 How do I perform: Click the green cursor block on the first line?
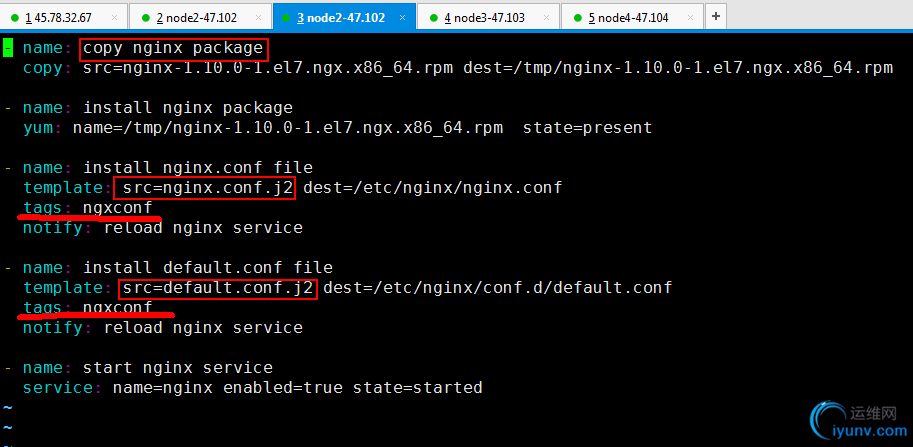[8, 48]
